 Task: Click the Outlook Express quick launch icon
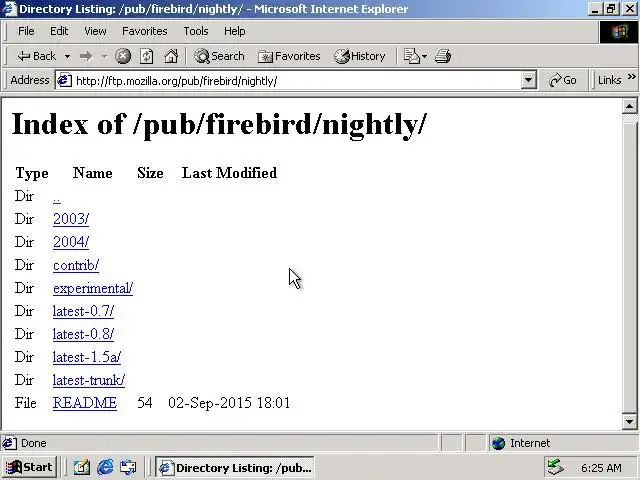(128, 467)
